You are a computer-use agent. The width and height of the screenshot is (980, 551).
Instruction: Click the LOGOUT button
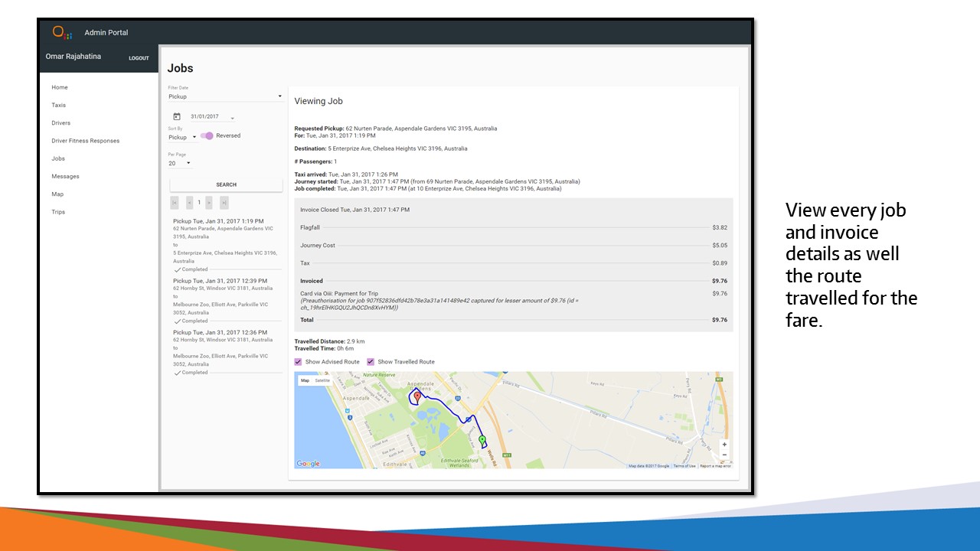[139, 58]
